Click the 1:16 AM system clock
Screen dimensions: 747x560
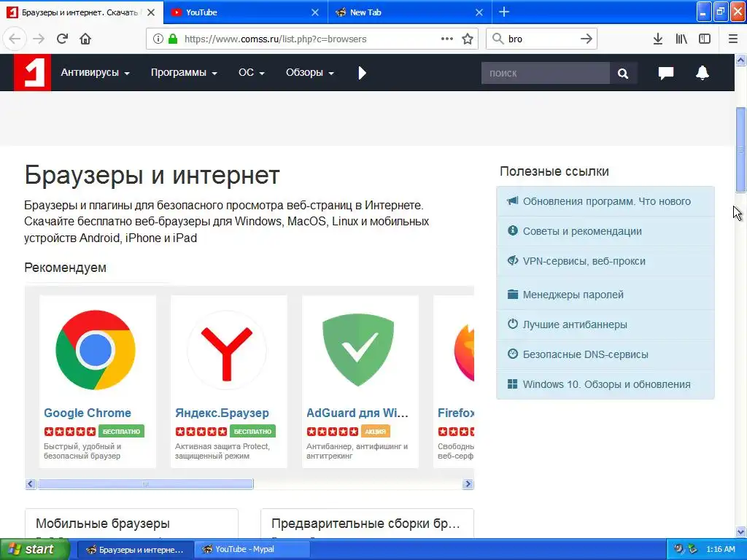tap(720, 550)
